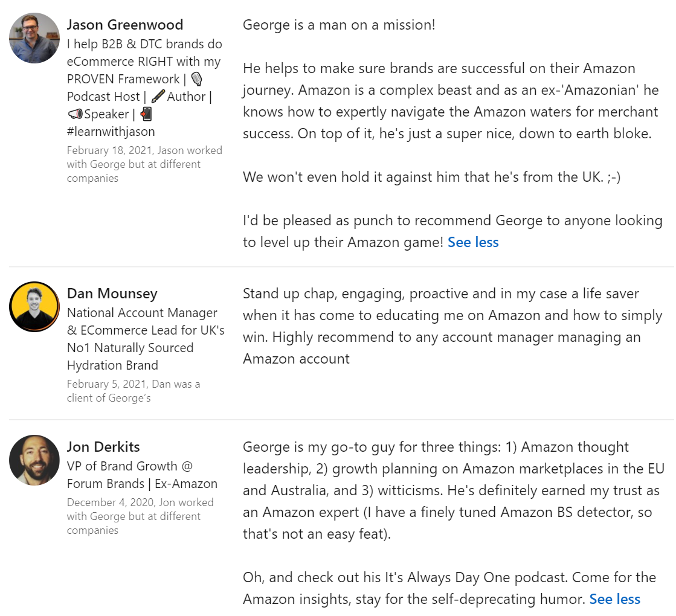Open Dan Mounsey's profile via his name
The width and height of the screenshot is (676, 616).
(x=112, y=294)
